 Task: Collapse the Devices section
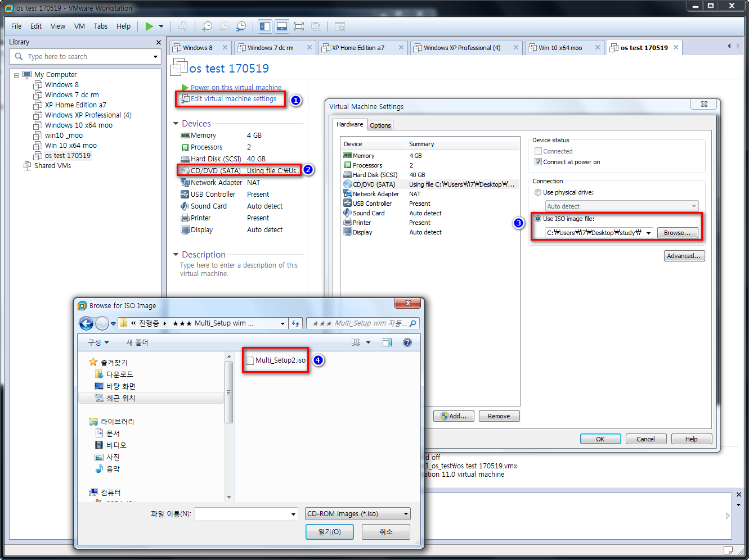176,124
